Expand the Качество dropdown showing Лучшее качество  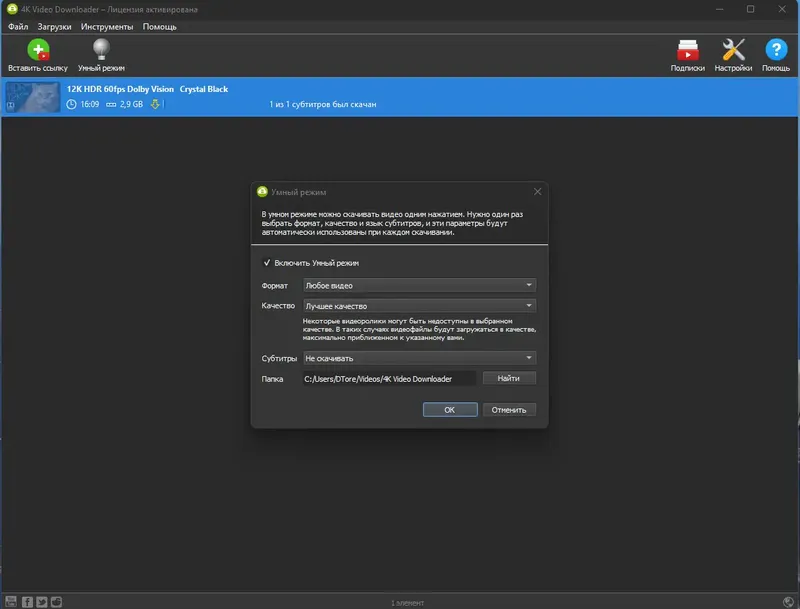(x=419, y=306)
